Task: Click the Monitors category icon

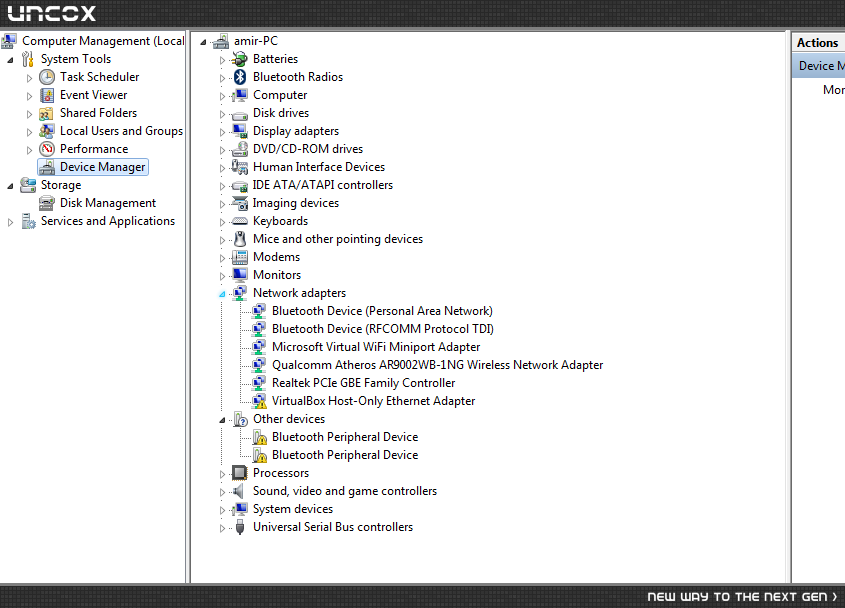Action: click(240, 275)
